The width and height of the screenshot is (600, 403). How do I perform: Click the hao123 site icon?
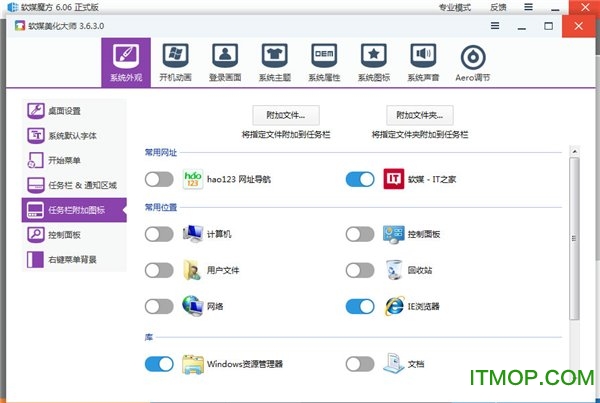[x=193, y=179]
